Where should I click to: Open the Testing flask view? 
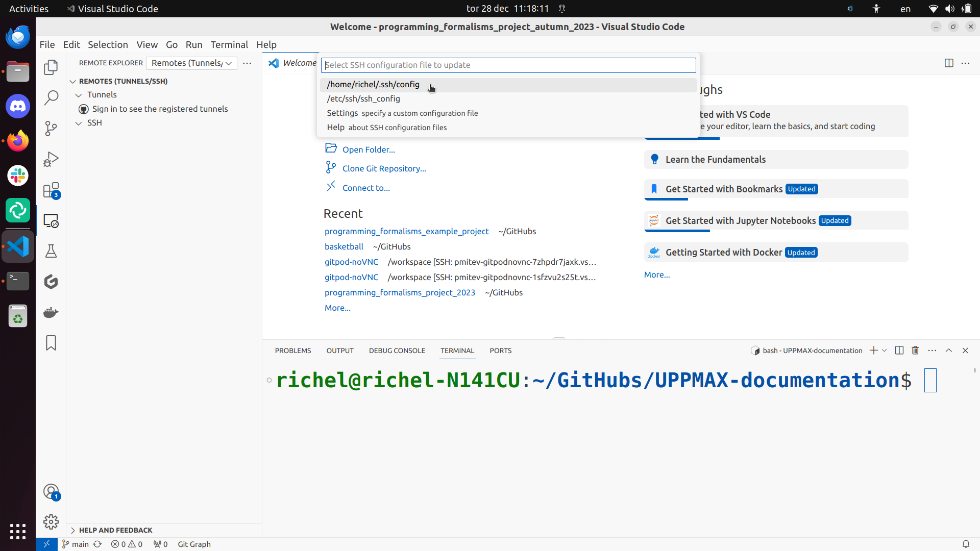click(x=51, y=251)
